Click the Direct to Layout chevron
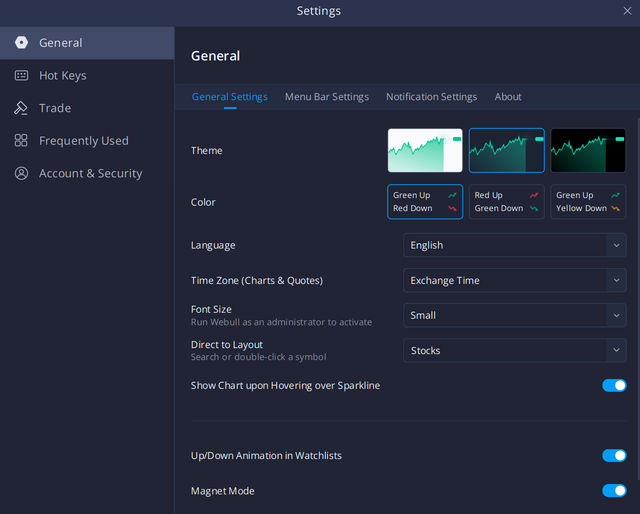Viewport: 640px width, 514px height. pyautogui.click(x=616, y=350)
